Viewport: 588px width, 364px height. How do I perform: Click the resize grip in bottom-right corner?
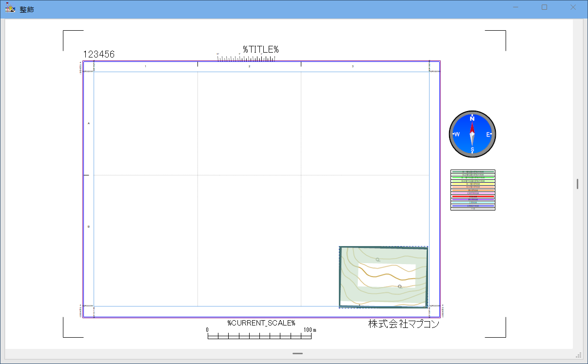coord(578,355)
